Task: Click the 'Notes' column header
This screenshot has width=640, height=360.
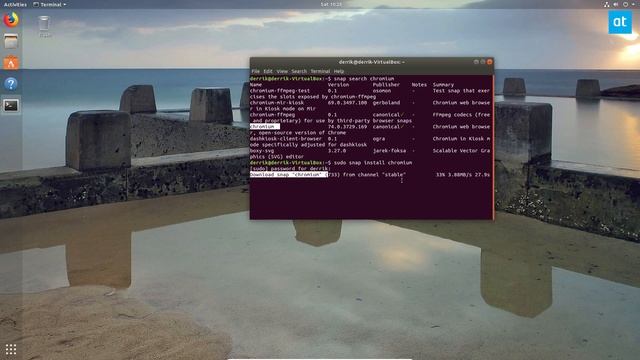Action: [x=419, y=84]
